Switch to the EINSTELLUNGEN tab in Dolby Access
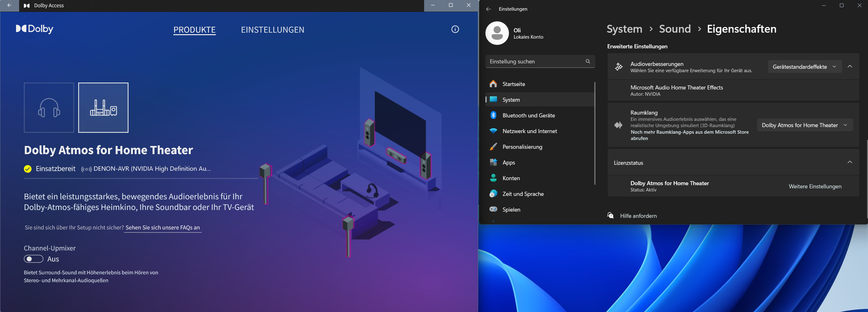This screenshot has width=868, height=312. pos(272,30)
